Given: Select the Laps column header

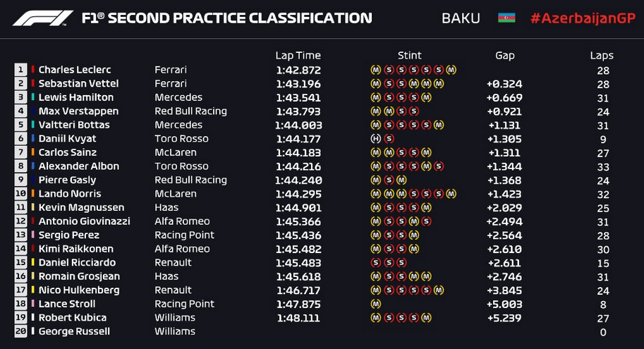Looking at the screenshot, I should 602,56.
